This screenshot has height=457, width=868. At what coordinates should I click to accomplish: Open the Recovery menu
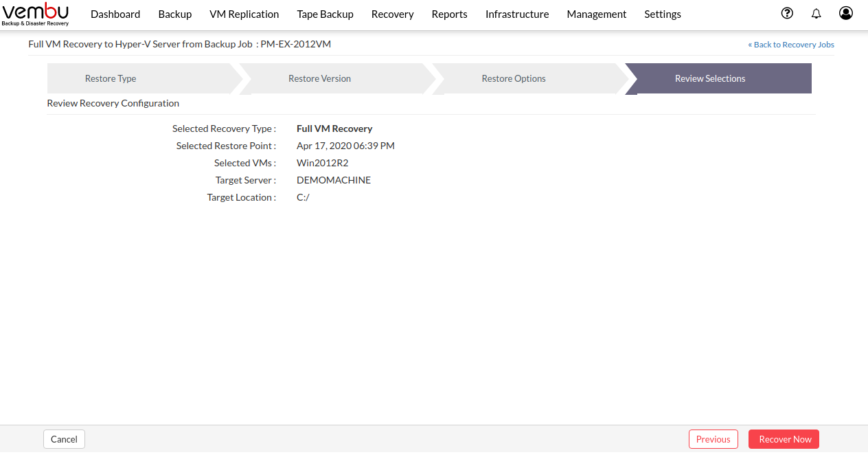pyautogui.click(x=393, y=14)
